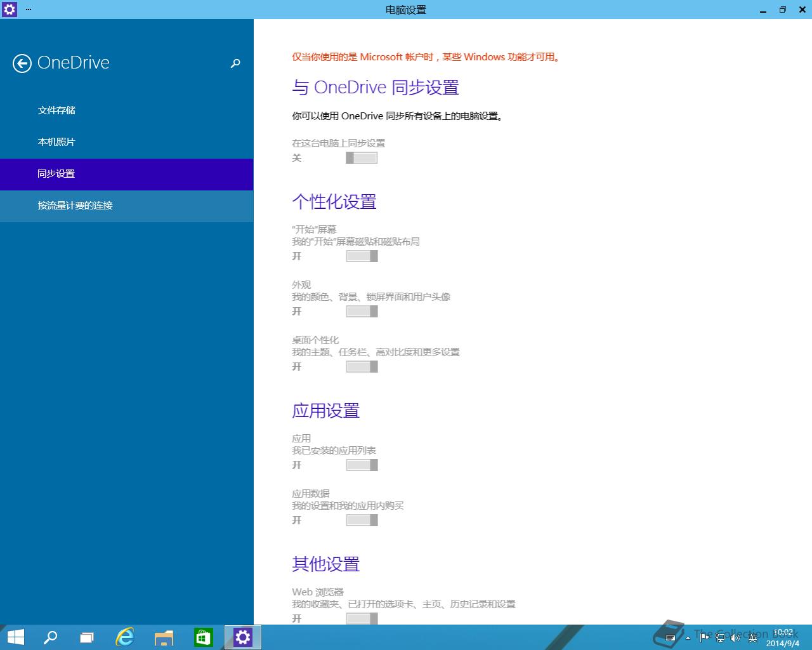Screen dimensions: 812x650
Task: Click the 我的颜色、背景、锁屏界面和用户头像 description
Action: click(x=371, y=297)
